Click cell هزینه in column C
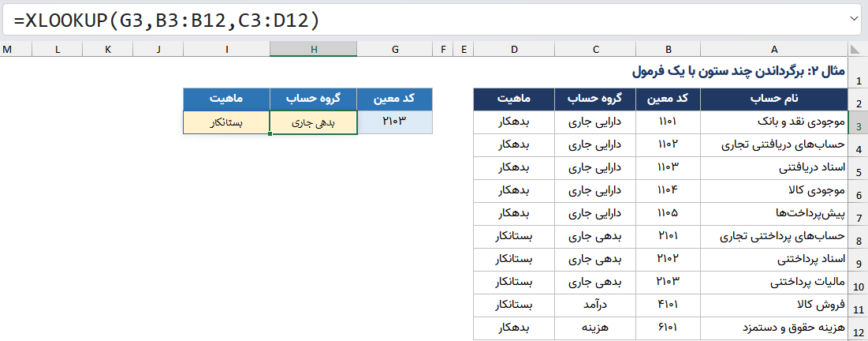 tap(596, 329)
